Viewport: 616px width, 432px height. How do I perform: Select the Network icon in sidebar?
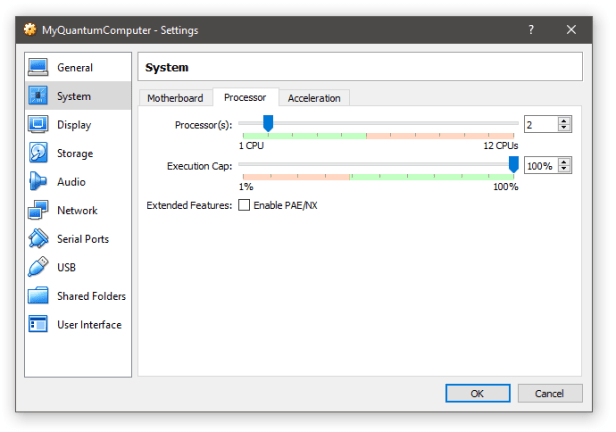click(39, 211)
